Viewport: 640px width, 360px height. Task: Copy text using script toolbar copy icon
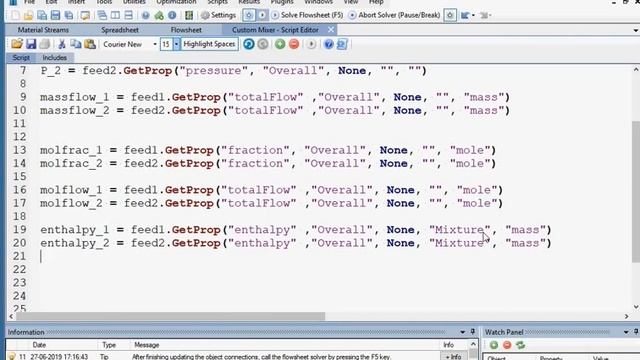pyautogui.click(x=76, y=44)
